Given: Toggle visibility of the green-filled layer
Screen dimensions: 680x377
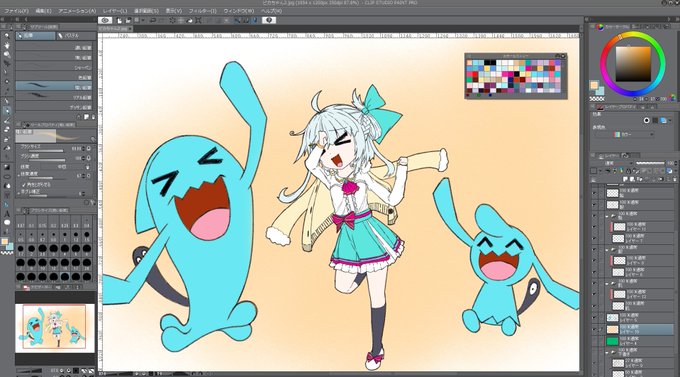Looking at the screenshot, I should coord(594,341).
